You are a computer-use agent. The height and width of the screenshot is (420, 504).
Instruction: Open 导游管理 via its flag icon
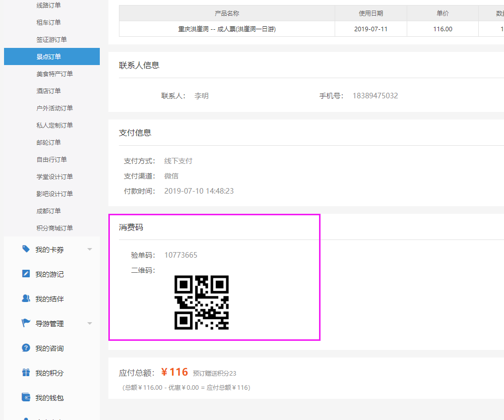pos(26,323)
